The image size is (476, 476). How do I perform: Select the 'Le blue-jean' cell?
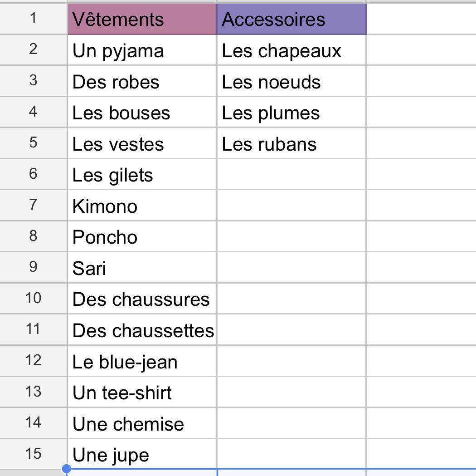point(142,361)
